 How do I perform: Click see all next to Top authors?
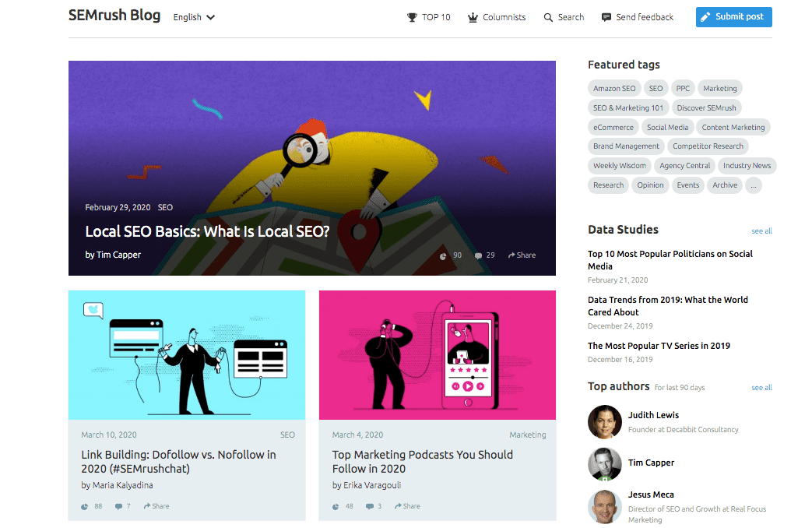(x=761, y=388)
